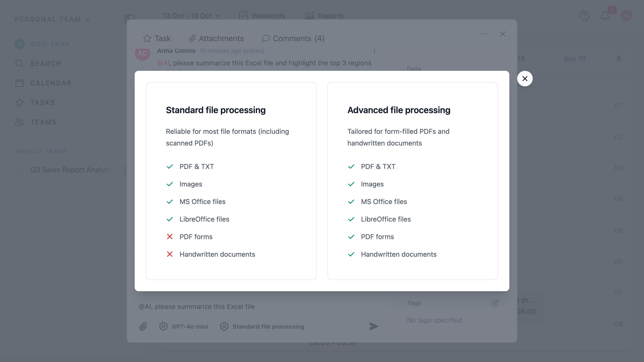Image resolution: width=644 pixels, height=362 pixels.
Task: Select the Standard file processing card
Action: coord(231,181)
